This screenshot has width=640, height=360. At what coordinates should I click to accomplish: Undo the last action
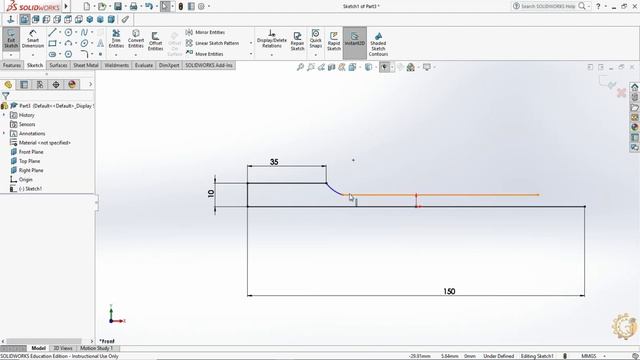click(149, 6)
